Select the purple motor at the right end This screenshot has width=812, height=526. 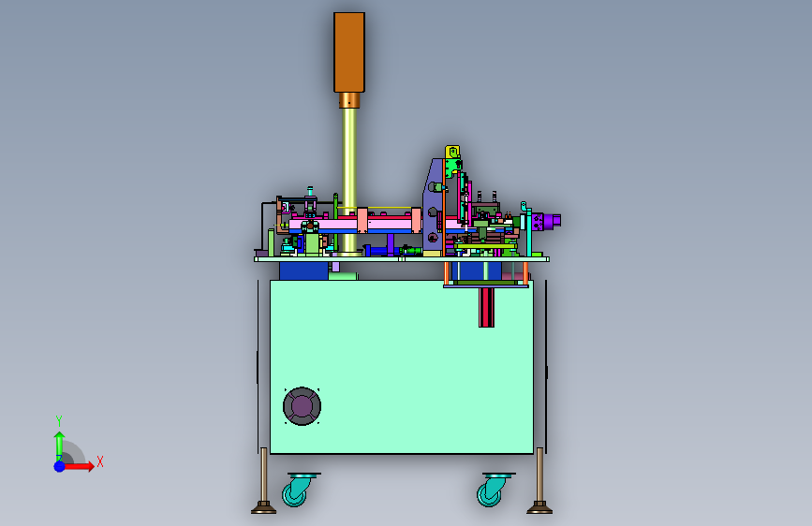pos(546,222)
